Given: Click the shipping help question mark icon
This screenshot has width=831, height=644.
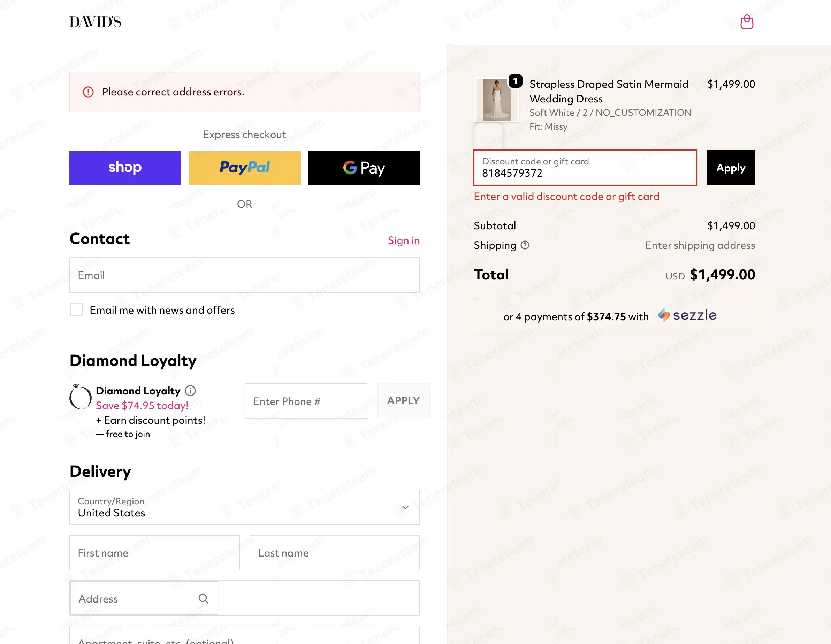Looking at the screenshot, I should point(525,245).
